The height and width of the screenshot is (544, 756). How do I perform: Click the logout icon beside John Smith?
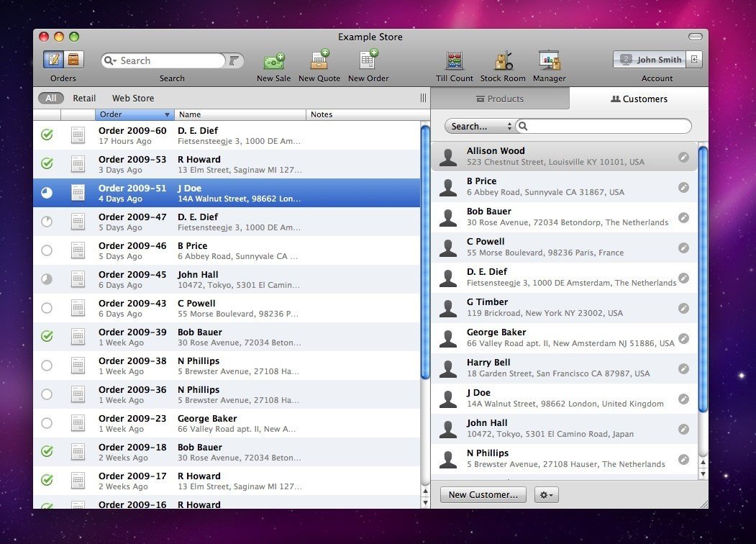pyautogui.click(x=694, y=59)
